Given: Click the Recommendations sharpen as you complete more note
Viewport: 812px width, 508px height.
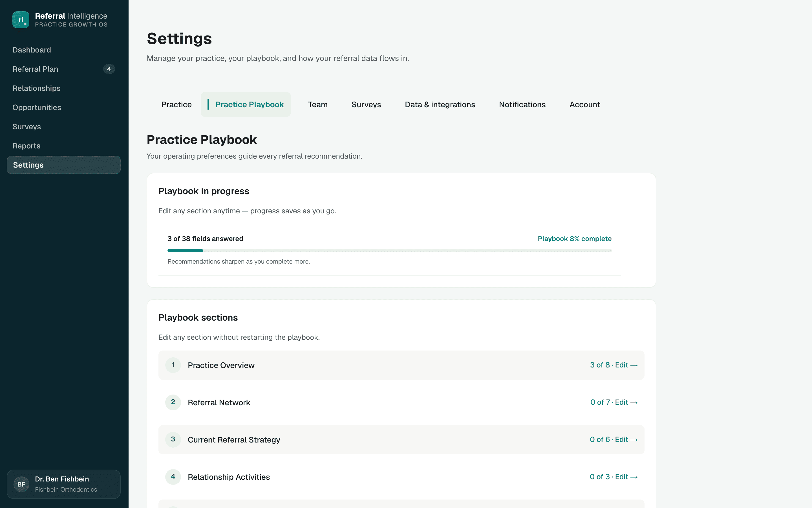Looking at the screenshot, I should 239,261.
